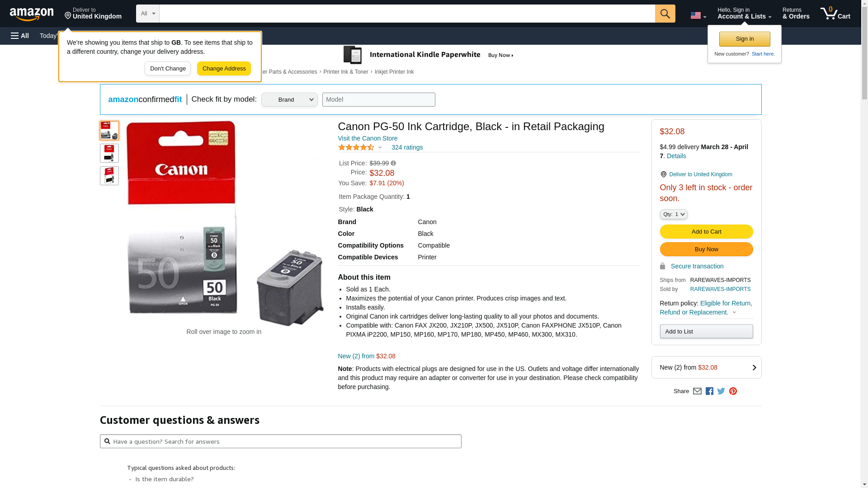Click the Don't Change button

click(x=168, y=69)
